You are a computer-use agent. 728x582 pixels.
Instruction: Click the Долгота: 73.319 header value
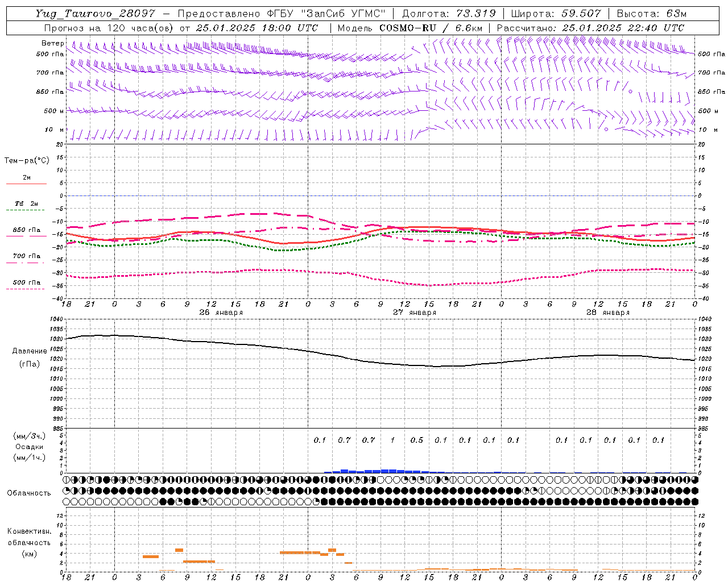click(449, 14)
